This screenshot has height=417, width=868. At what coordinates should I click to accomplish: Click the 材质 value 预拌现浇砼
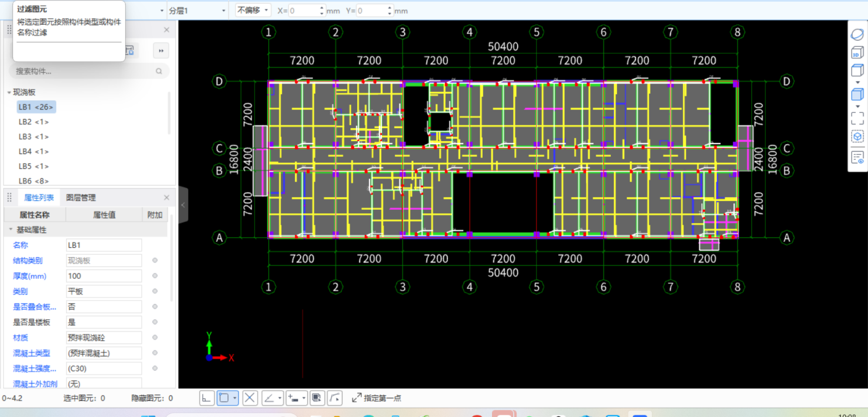click(x=104, y=337)
